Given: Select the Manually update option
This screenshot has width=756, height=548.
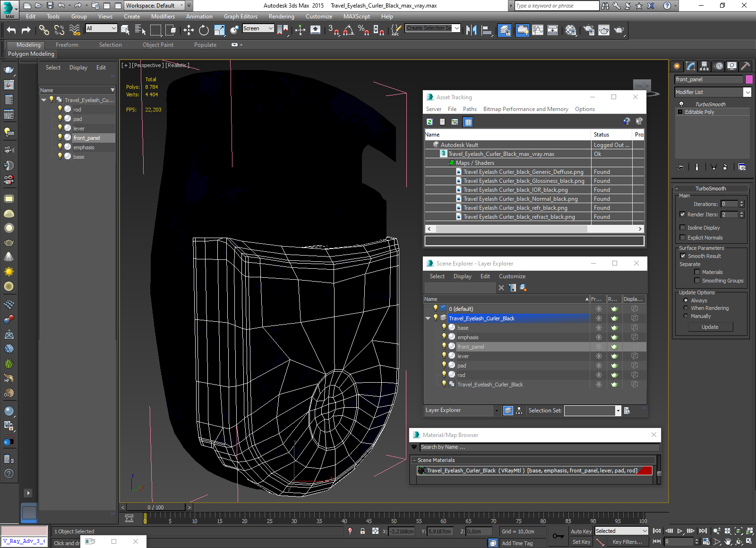Looking at the screenshot, I should pyautogui.click(x=686, y=316).
